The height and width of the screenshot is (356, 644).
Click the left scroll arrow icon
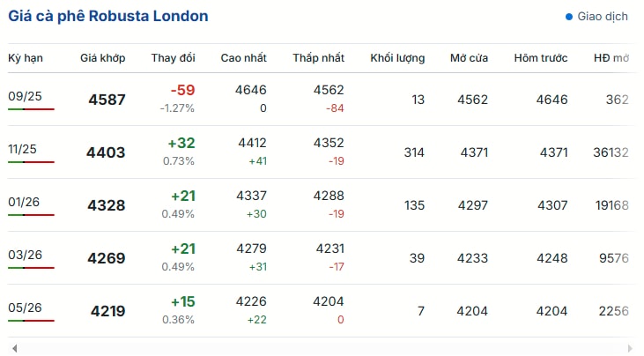pyautogui.click(x=15, y=349)
